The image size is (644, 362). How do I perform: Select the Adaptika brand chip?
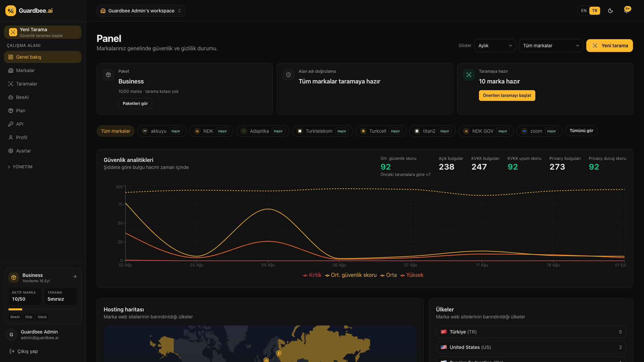[x=263, y=131]
